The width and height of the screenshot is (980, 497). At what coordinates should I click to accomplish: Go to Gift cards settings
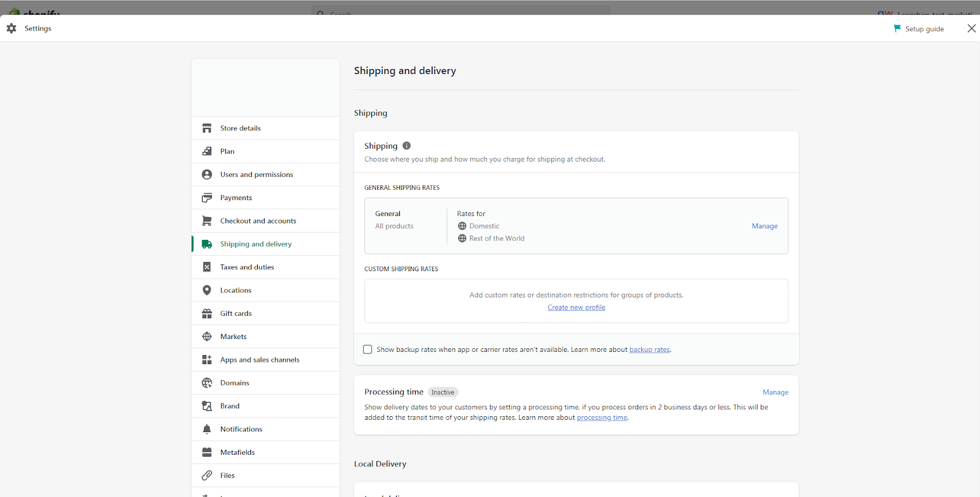pyautogui.click(x=266, y=313)
